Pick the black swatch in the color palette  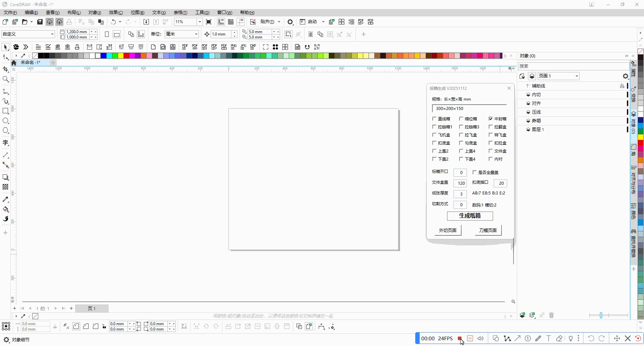point(41,56)
